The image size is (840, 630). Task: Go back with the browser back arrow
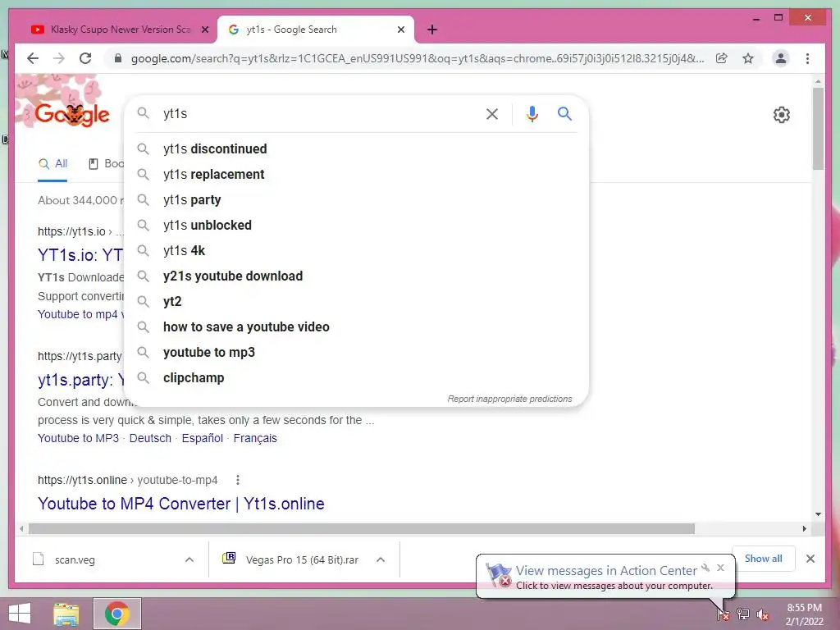pyautogui.click(x=33, y=58)
